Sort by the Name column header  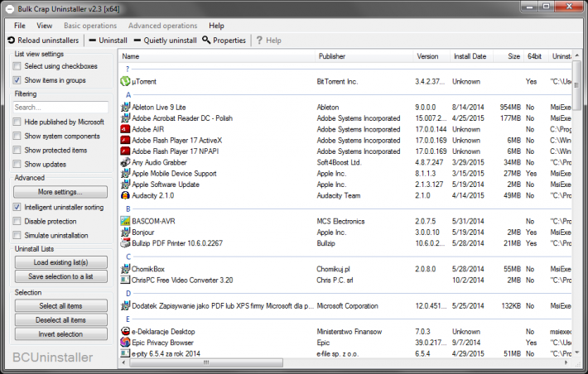point(217,56)
